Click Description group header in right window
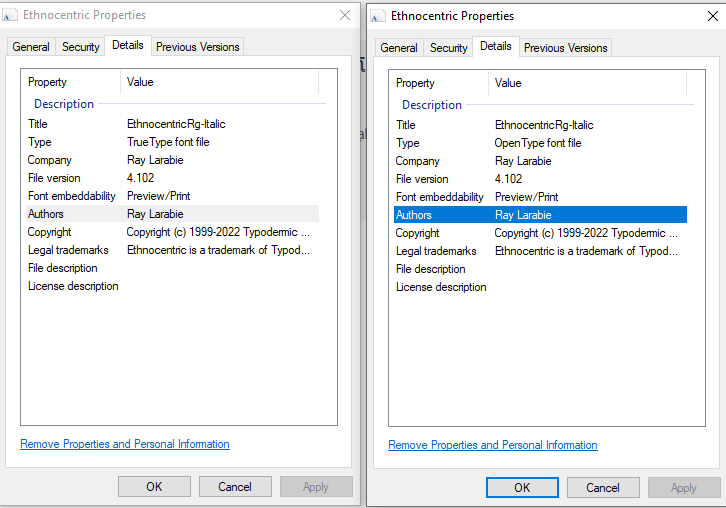This screenshot has height=508, width=726. [x=432, y=105]
